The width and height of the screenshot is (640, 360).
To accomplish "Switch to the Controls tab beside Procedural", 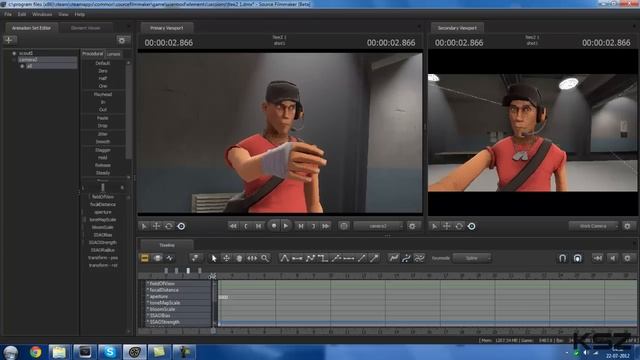I will click(113, 54).
